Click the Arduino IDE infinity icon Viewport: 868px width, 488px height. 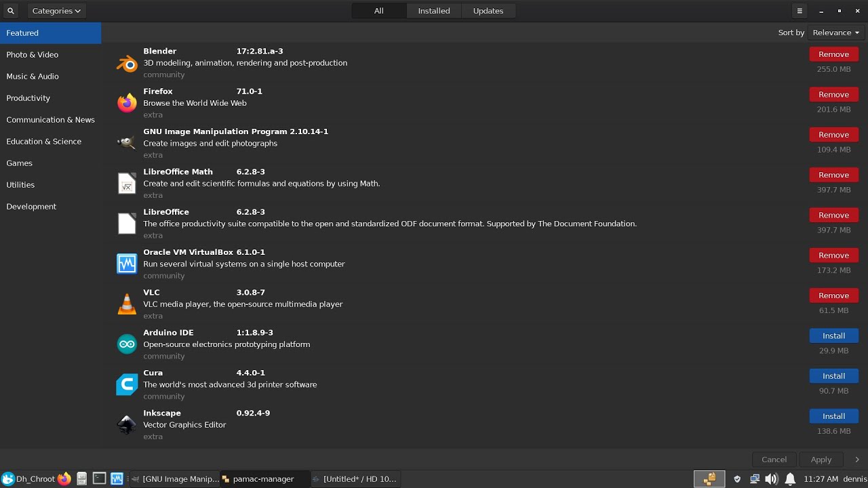point(127,344)
